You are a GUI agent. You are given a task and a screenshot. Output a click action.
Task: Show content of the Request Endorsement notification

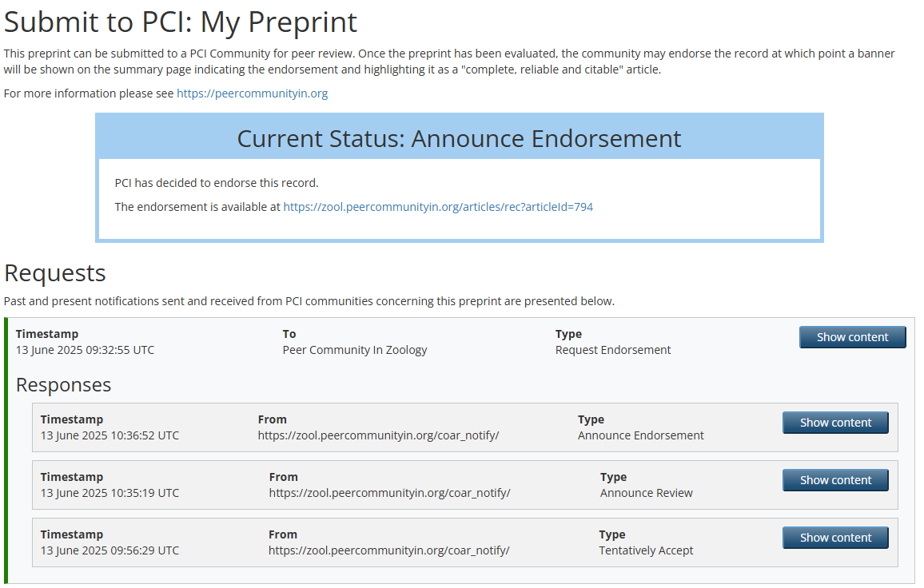(852, 337)
